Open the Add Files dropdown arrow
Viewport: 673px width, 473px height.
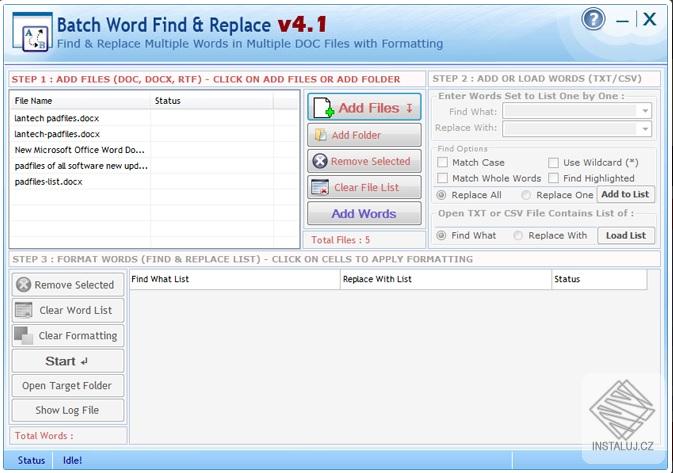[x=409, y=108]
